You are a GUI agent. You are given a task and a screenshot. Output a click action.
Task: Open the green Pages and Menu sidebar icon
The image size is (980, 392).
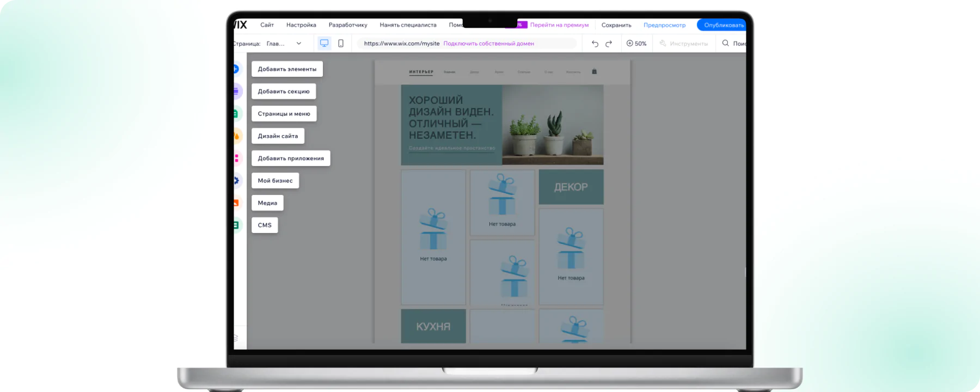pos(236,114)
